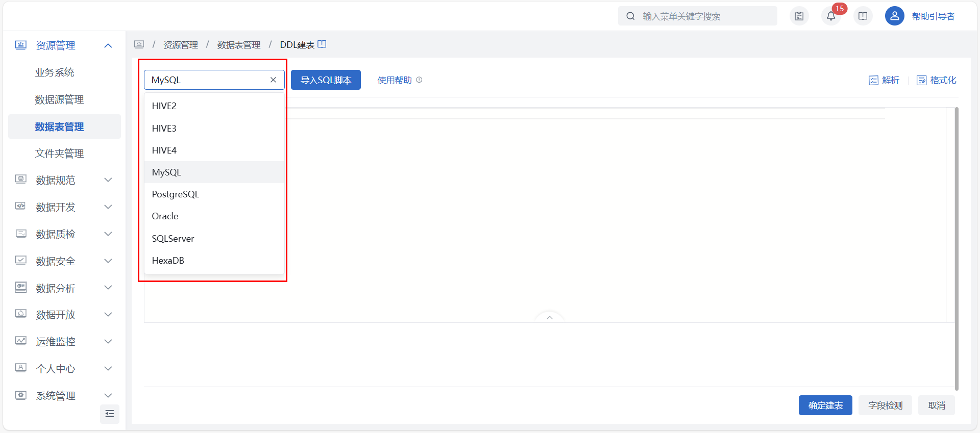The height and width of the screenshot is (433, 980).
Task: Click the 个人中心 sidebar icon
Action: 21,368
